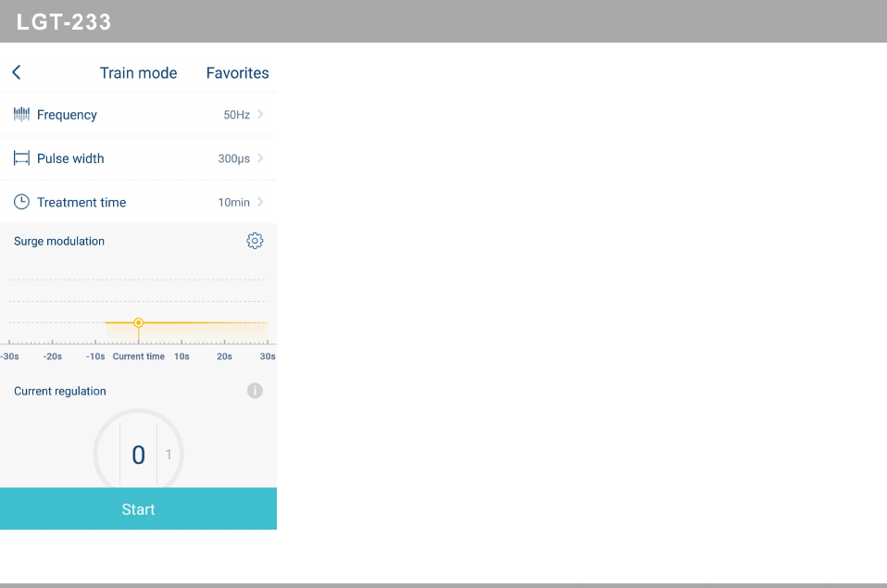
Task: Click the Pulse width icon
Action: click(x=21, y=158)
